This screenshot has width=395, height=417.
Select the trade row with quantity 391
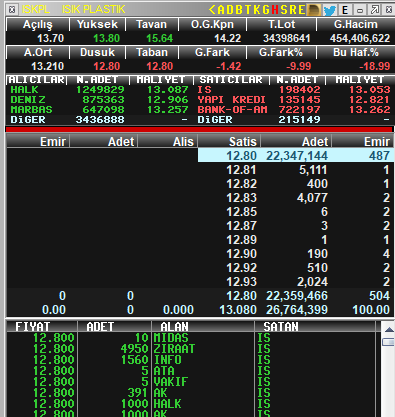tap(191, 393)
